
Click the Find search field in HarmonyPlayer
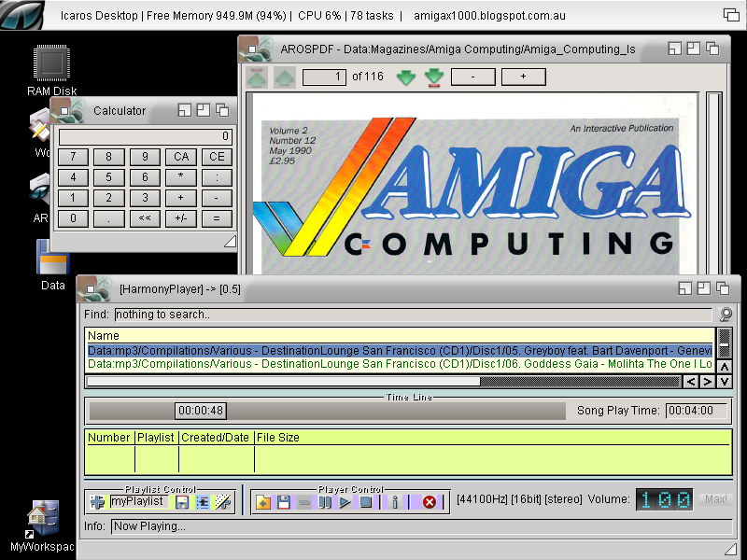click(413, 315)
